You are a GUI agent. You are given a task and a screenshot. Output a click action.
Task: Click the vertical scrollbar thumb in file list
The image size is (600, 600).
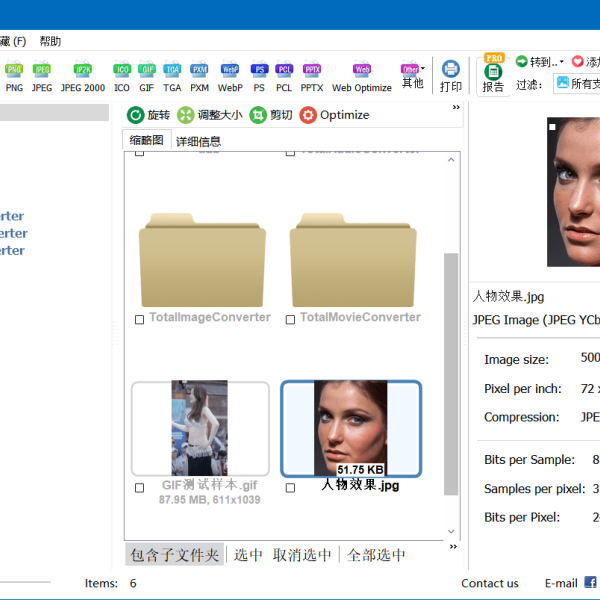click(451, 374)
